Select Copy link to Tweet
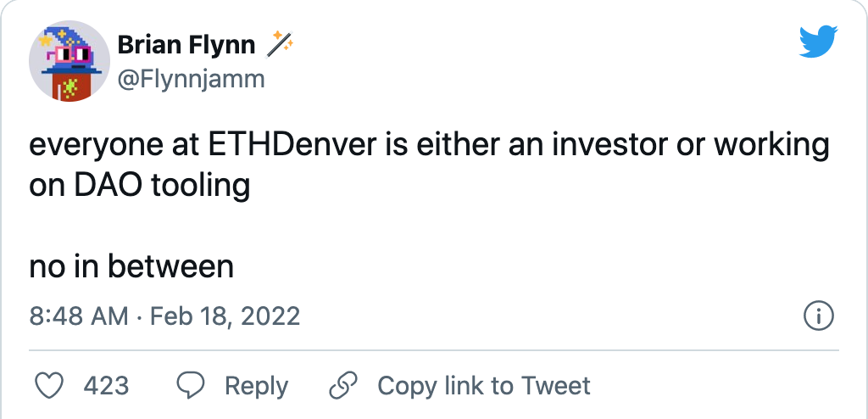This screenshot has width=868, height=419. click(x=483, y=386)
